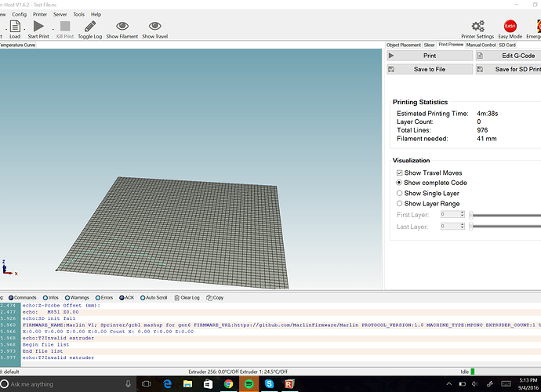Switch to the Temperature Curve tab

click(x=17, y=45)
